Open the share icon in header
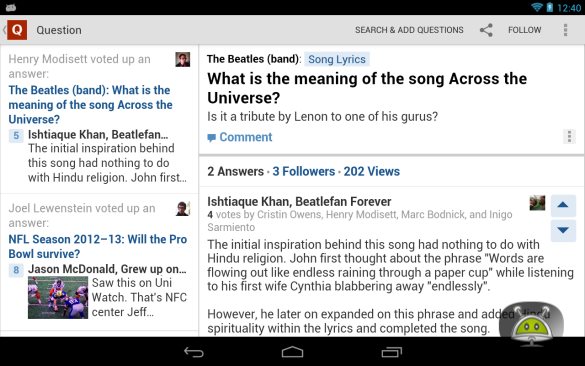This screenshot has width=585, height=366. pos(486,30)
